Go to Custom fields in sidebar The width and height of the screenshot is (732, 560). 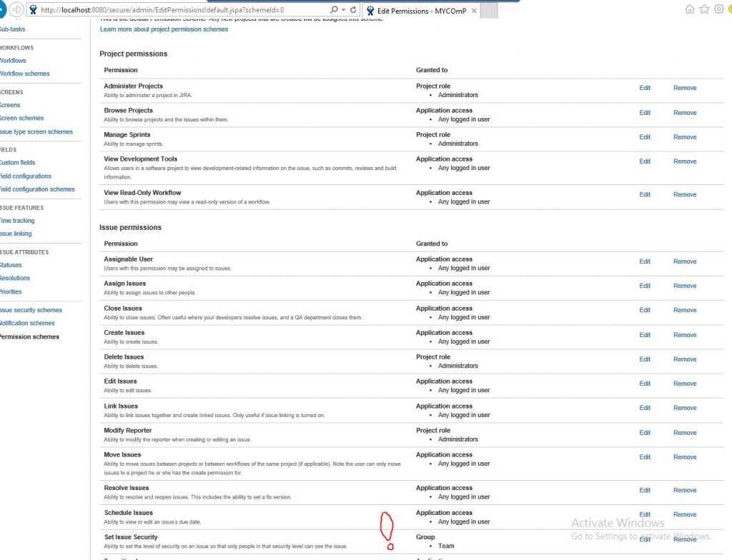click(17, 162)
